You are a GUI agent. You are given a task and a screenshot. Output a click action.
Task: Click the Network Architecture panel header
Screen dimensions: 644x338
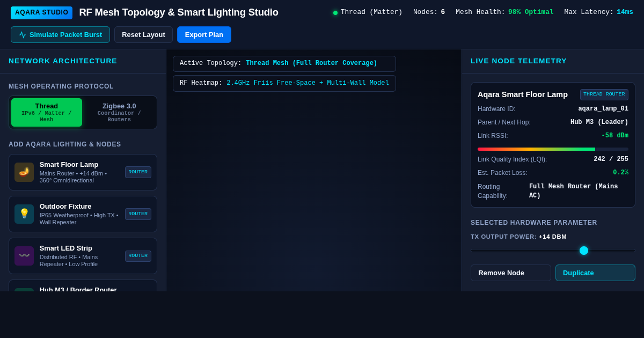coord(63,61)
